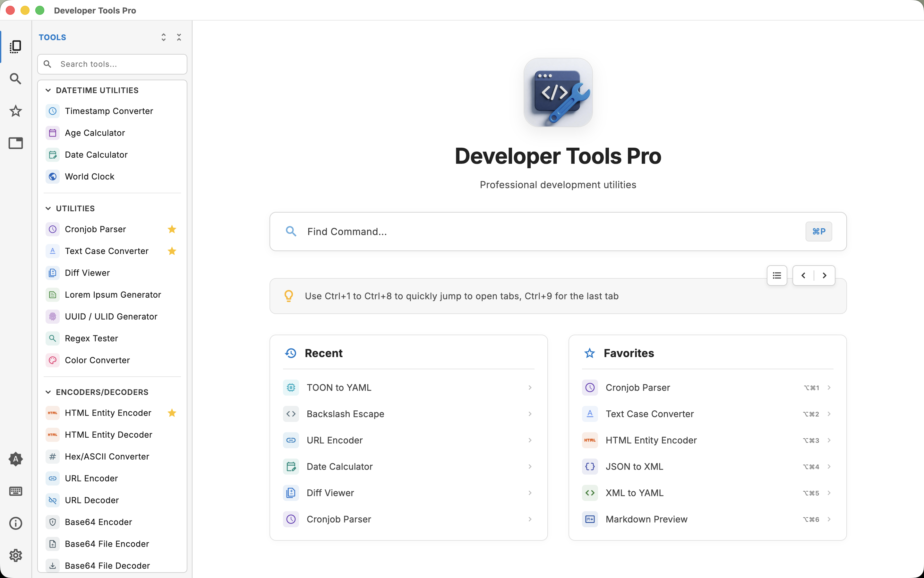Screen dimensions: 924x578
Task: Select Color Converter in sidebar
Action: tap(112, 360)
